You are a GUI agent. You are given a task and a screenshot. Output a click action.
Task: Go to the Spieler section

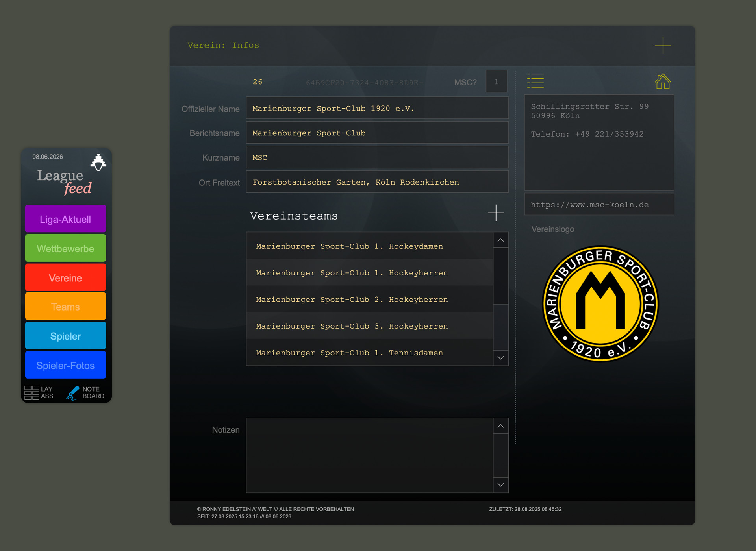tap(65, 336)
